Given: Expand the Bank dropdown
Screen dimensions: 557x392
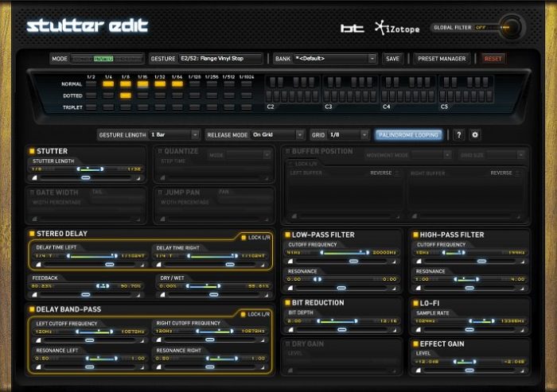Looking at the screenshot, I should [334, 59].
